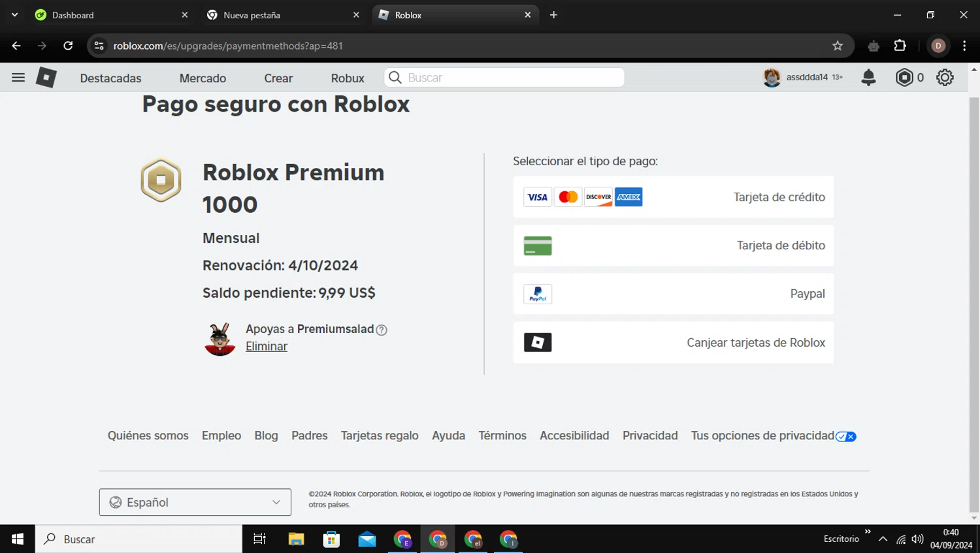Open the Blog footer link

click(x=266, y=435)
